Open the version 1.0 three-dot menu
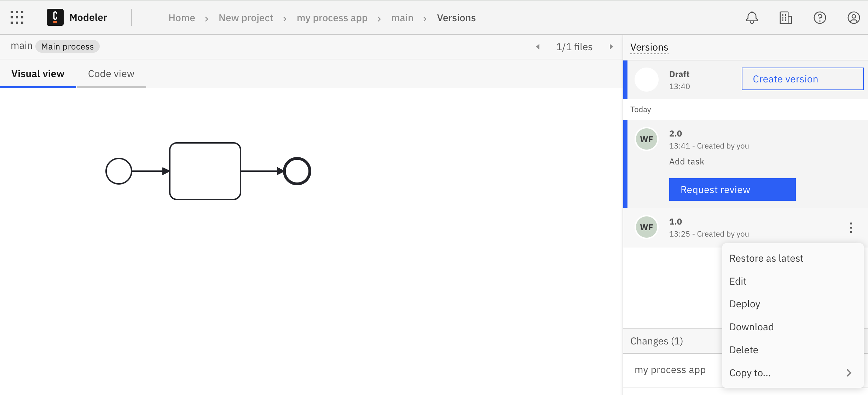Screen dimensions: 868x395 [851, 228]
